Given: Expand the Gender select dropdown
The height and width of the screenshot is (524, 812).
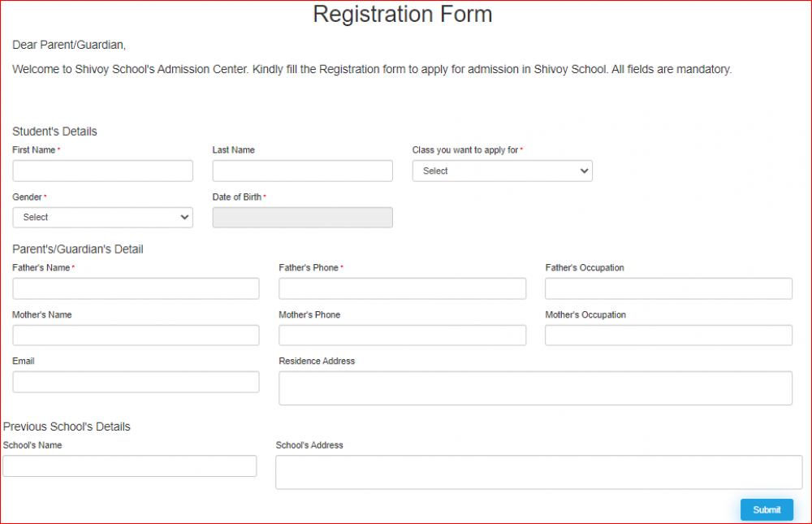Looking at the screenshot, I should (102, 217).
